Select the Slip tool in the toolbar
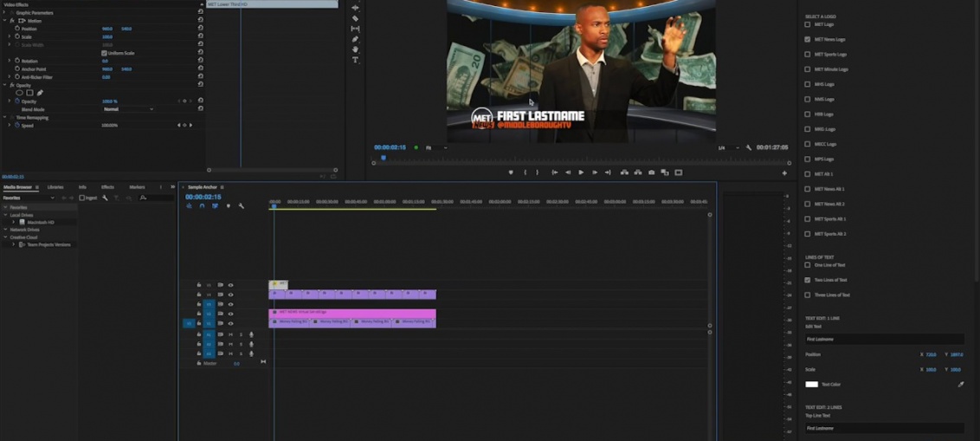 pos(355,29)
